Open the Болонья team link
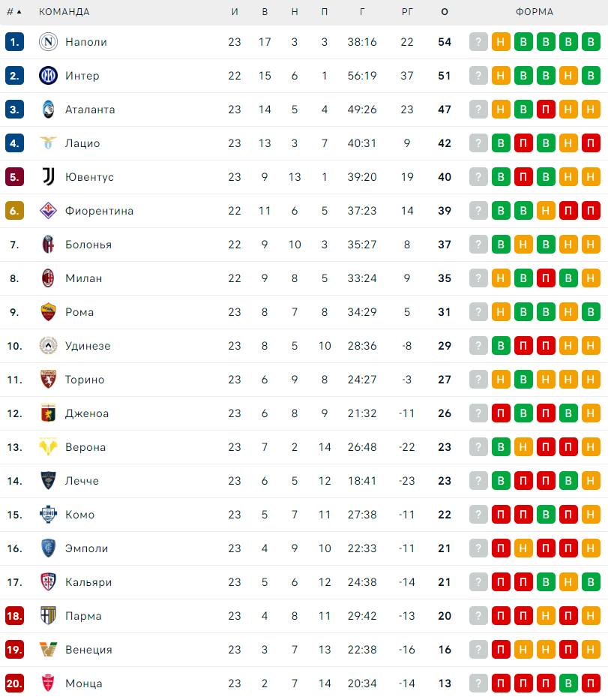Image resolution: width=608 pixels, height=700 pixels. click(88, 245)
